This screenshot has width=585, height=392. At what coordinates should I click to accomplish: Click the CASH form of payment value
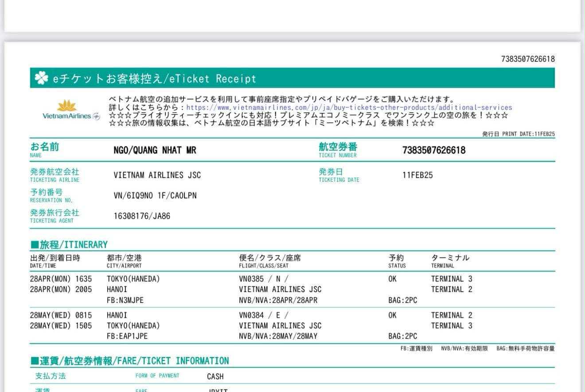pyautogui.click(x=215, y=376)
